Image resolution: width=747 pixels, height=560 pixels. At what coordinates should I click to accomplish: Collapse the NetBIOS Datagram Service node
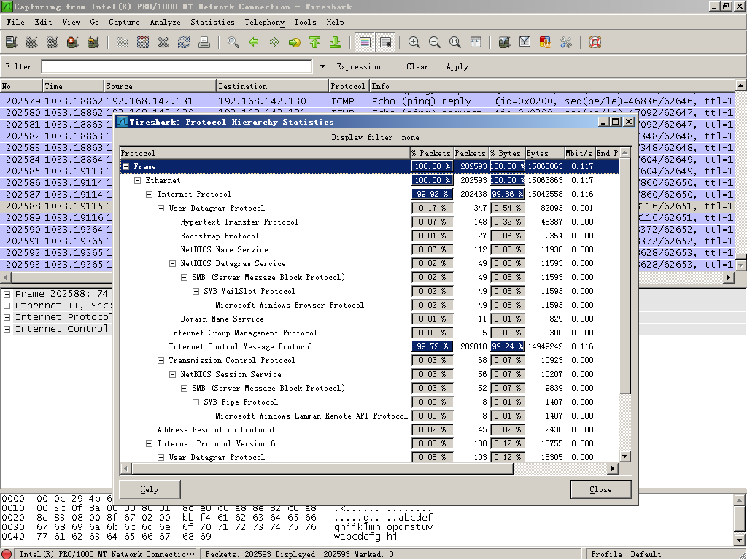coord(172,264)
